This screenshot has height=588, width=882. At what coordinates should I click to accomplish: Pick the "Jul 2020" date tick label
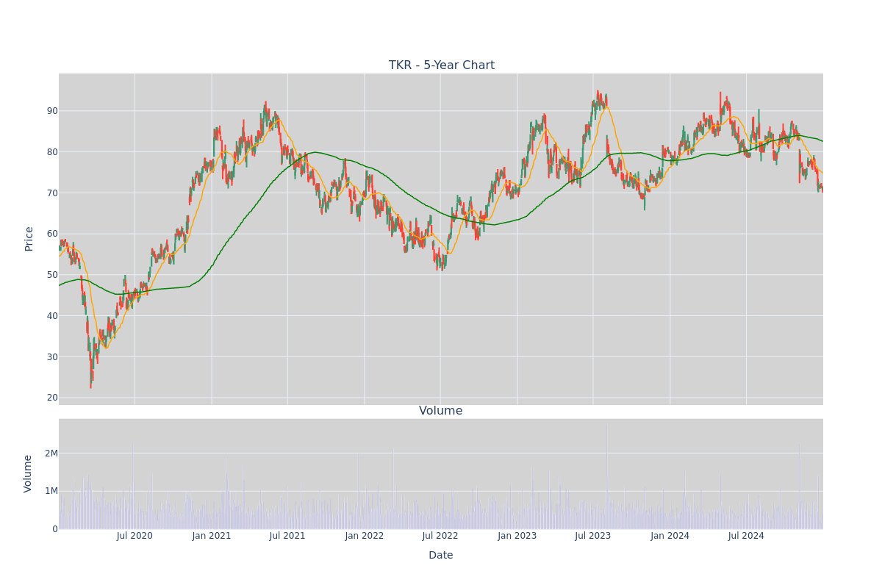click(135, 536)
